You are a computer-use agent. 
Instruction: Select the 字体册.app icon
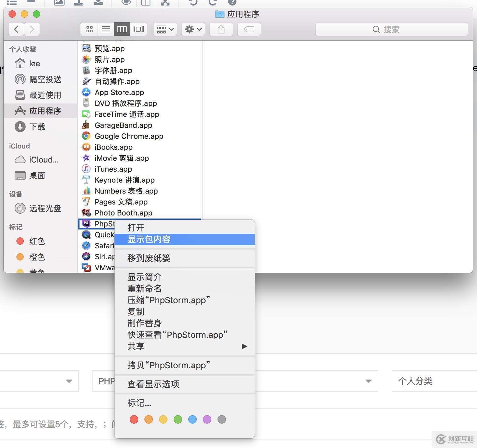pos(87,70)
